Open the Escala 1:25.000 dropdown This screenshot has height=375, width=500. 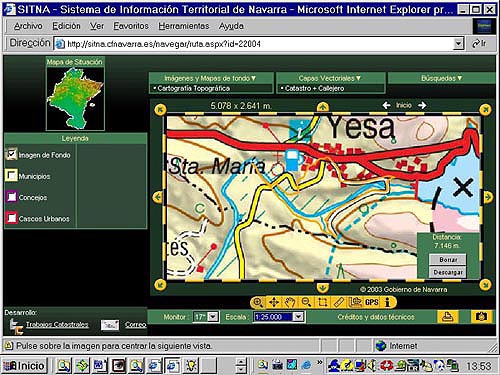pyautogui.click(x=299, y=317)
